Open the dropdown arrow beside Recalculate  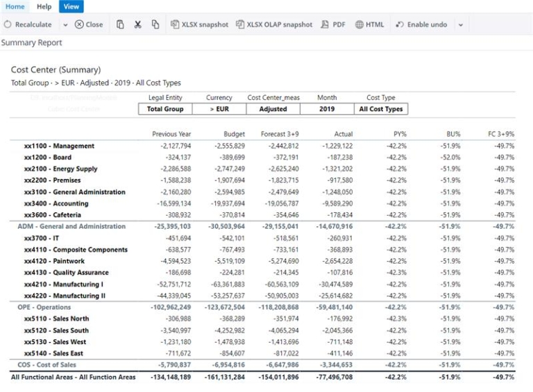coord(65,25)
